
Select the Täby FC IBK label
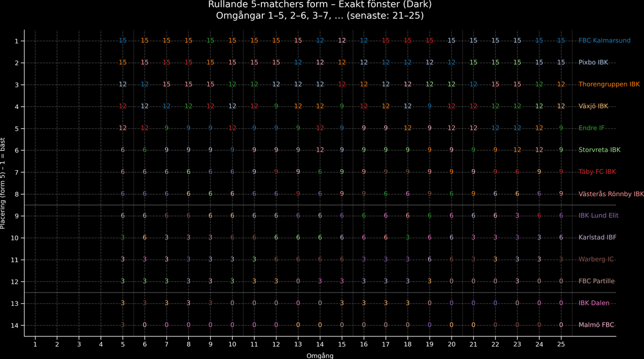pyautogui.click(x=597, y=172)
